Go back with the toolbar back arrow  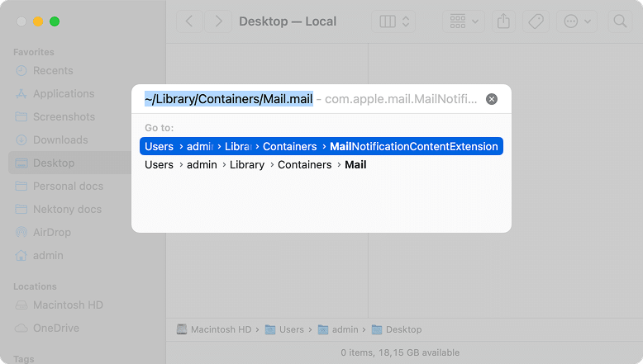[189, 21]
